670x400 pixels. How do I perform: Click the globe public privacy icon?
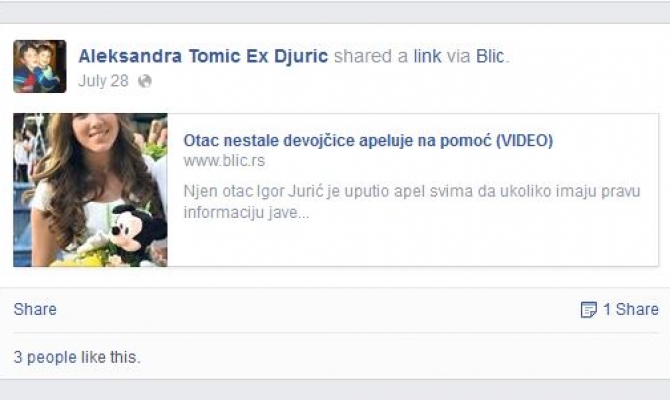(x=145, y=80)
